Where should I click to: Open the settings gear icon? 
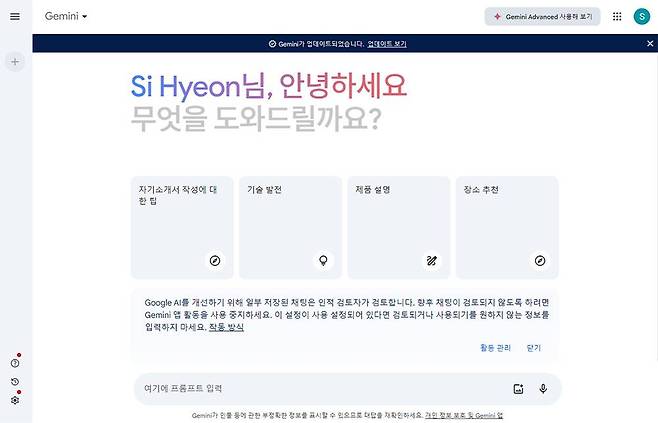(15, 400)
